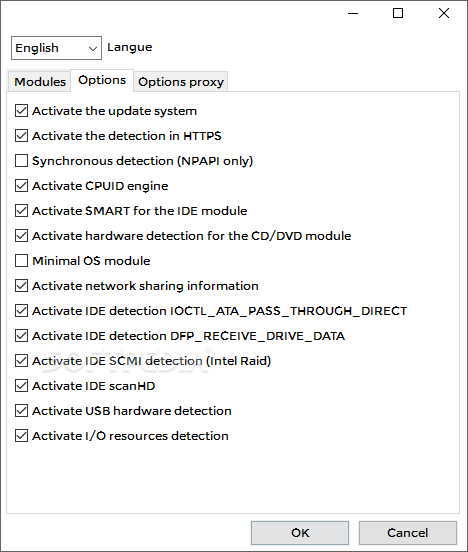Viewport: 468px width, 552px height.
Task: Click the Cancel button
Action: 408,533
